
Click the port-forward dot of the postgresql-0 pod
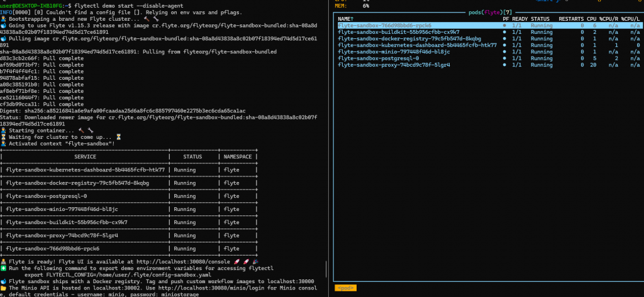[505, 58]
